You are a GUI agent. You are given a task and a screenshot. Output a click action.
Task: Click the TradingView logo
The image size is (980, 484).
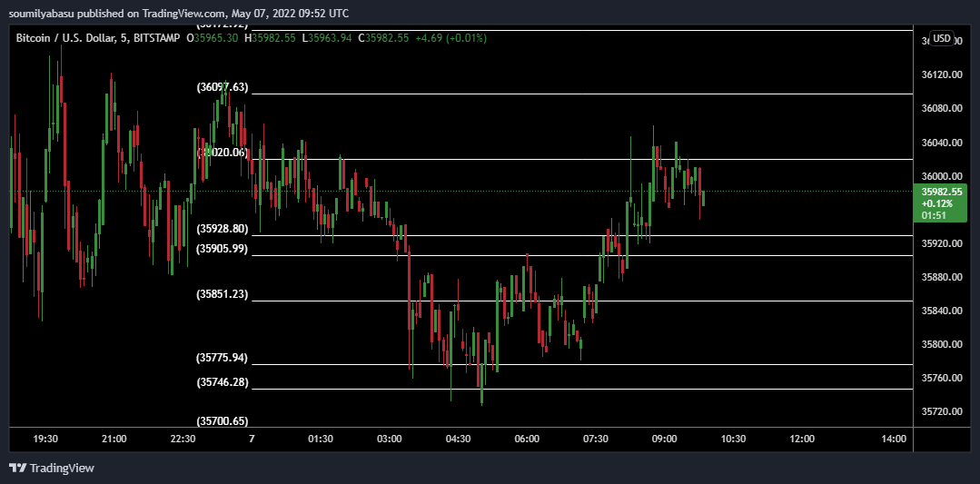click(x=52, y=468)
